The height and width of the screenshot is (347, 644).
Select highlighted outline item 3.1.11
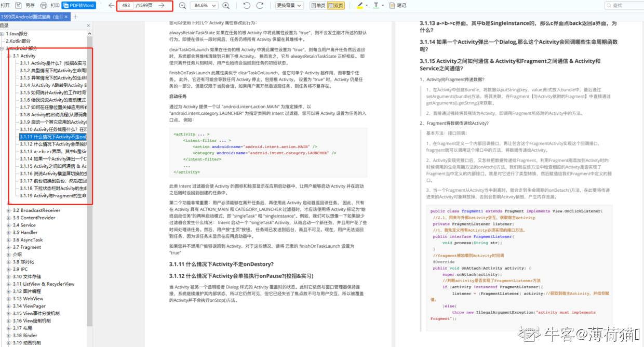[x=53, y=137]
